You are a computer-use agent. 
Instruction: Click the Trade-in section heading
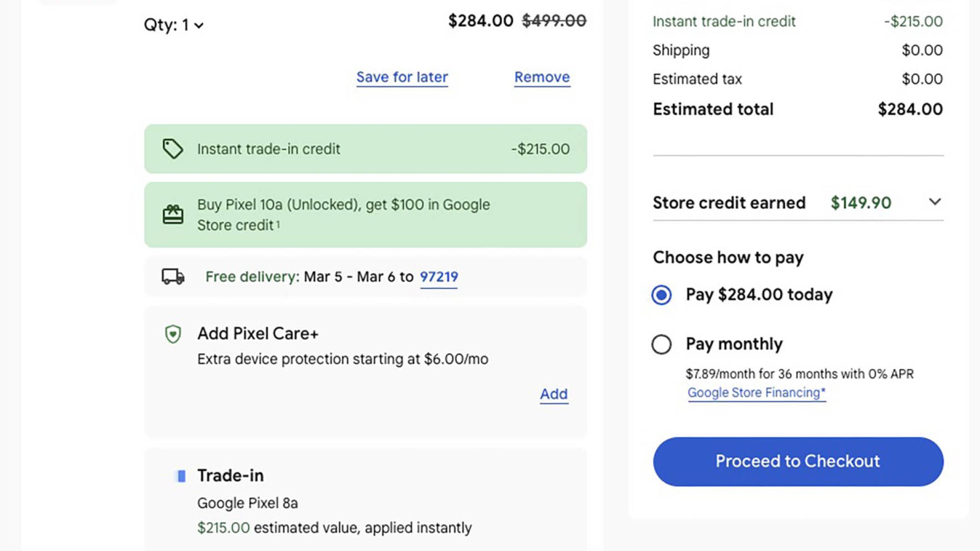[x=230, y=476]
